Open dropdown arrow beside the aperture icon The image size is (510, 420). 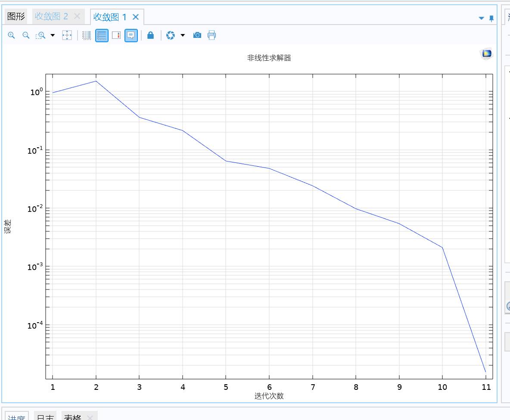tap(183, 35)
